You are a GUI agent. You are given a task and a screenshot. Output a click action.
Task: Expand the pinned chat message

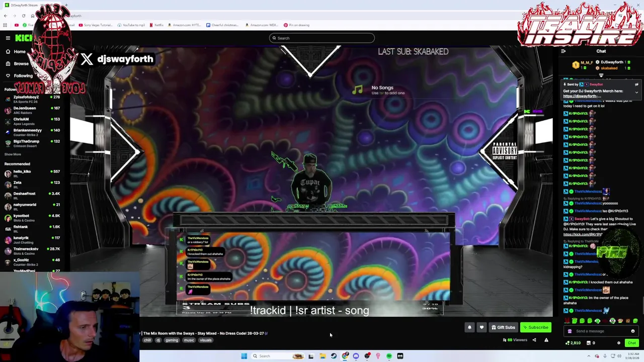pos(636,93)
